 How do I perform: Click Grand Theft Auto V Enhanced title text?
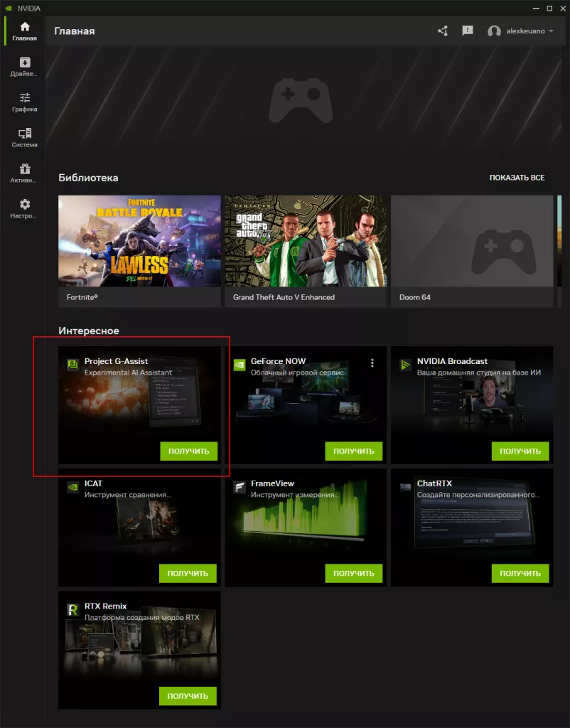tap(284, 297)
